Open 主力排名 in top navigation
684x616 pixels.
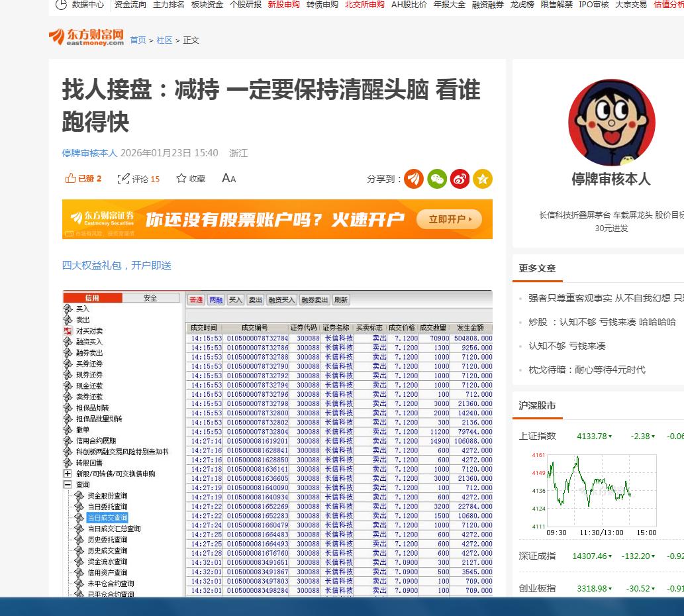(168, 5)
